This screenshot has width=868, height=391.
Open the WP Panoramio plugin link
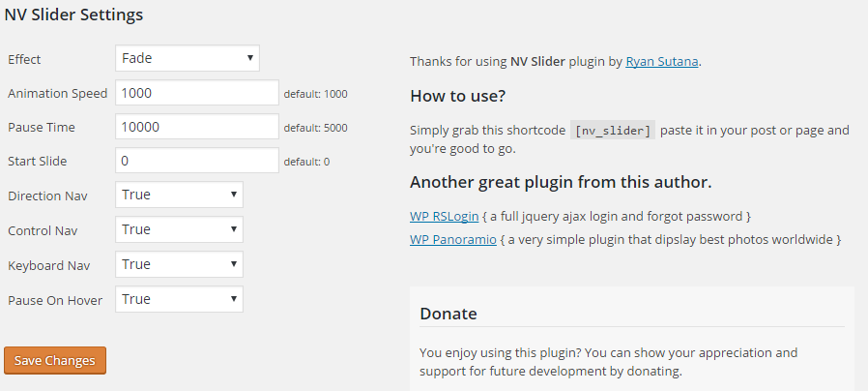point(452,240)
